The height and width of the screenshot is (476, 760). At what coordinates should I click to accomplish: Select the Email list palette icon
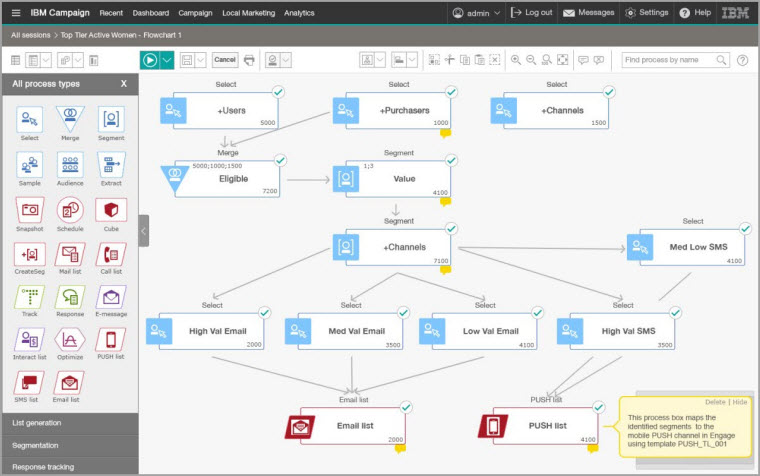(69, 382)
